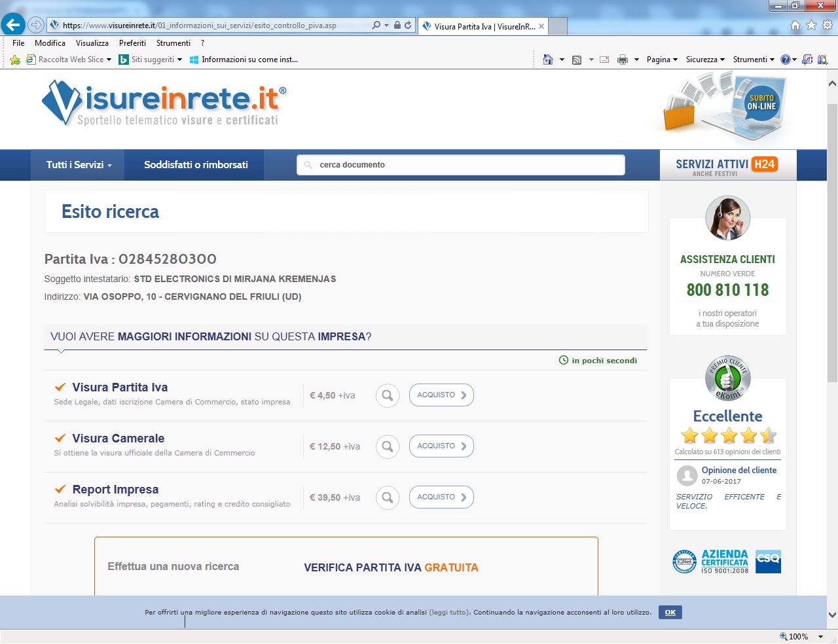
Task: Click the Print icon in command bar
Action: [623, 60]
